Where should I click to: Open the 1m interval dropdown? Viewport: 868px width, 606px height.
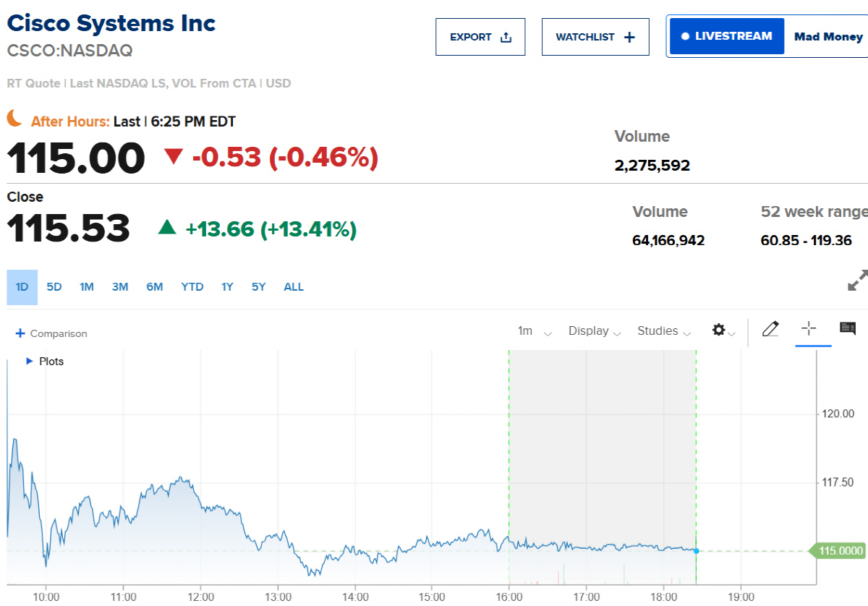(535, 331)
